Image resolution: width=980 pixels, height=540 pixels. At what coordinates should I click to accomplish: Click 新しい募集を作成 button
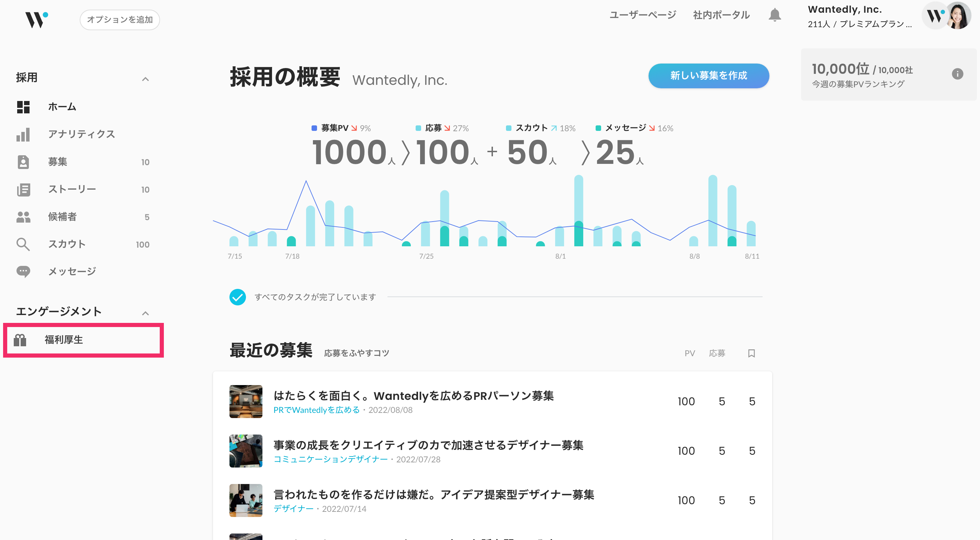pyautogui.click(x=708, y=76)
